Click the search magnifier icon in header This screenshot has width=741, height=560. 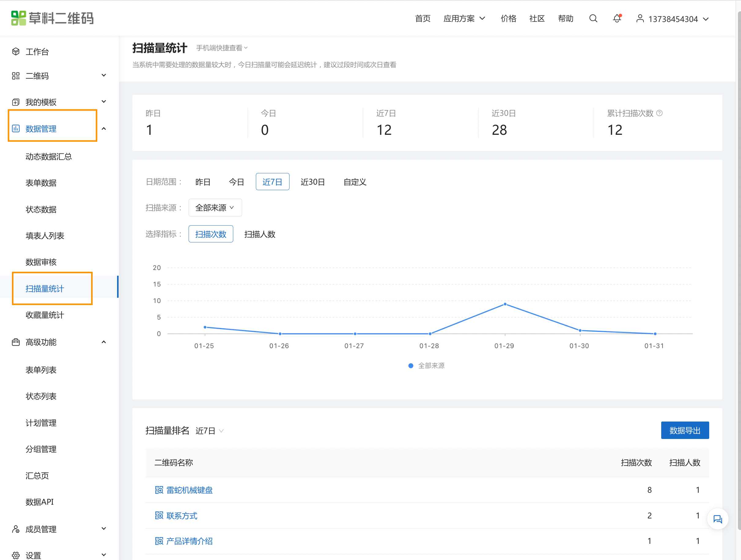[x=593, y=18]
